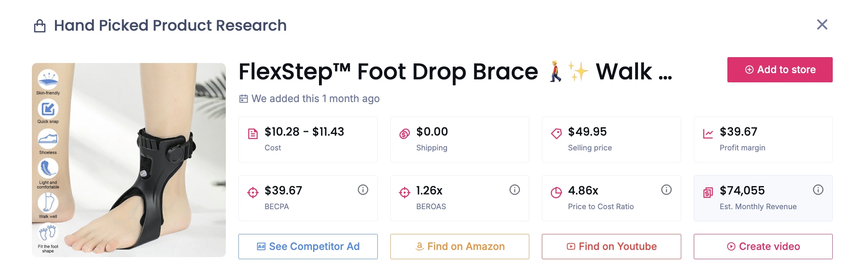Click the calendar icon next to the added date

(243, 98)
